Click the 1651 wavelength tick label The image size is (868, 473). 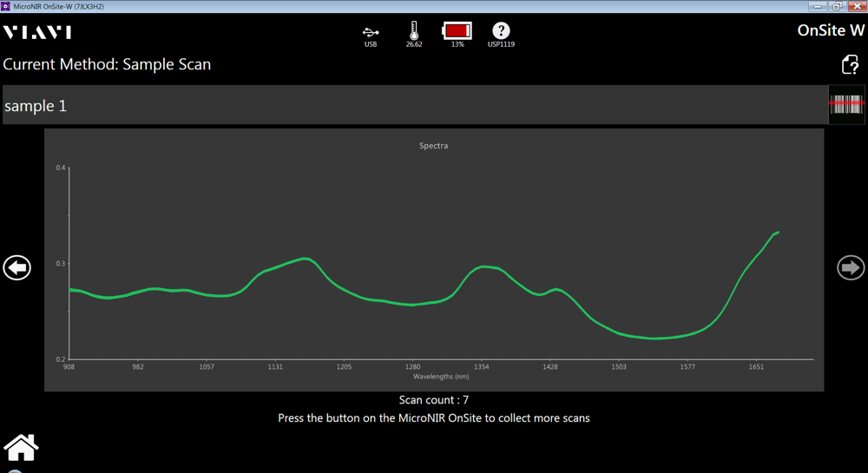(x=756, y=367)
